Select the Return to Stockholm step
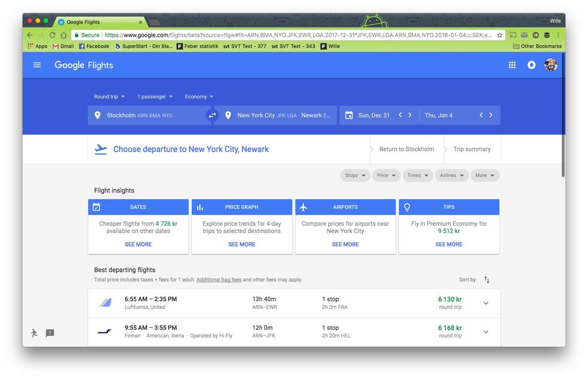This screenshot has height=379, width=588. tap(406, 150)
